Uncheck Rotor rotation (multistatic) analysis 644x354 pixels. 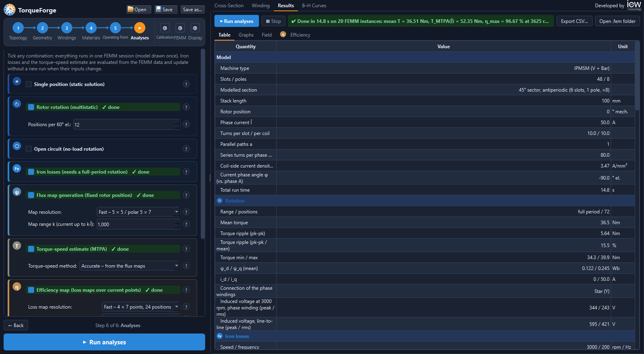coord(31,107)
